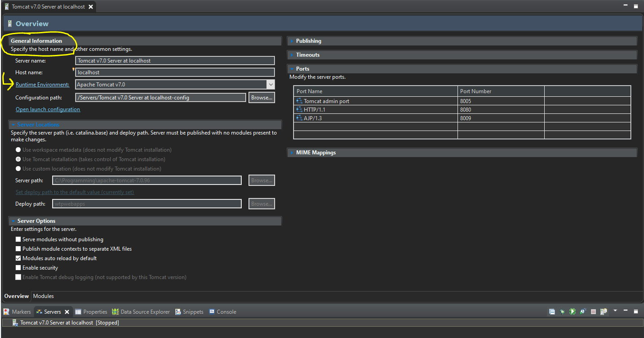
Task: Start the server in profile mode
Action: [583, 311]
